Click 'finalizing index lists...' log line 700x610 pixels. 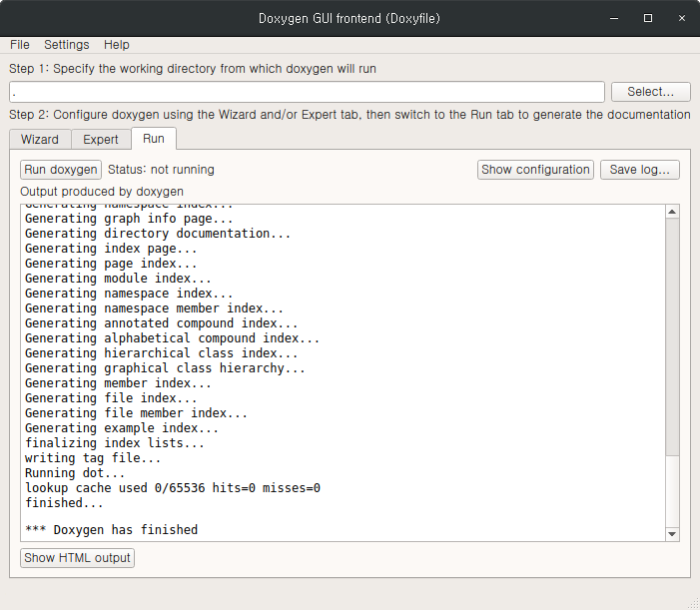click(115, 443)
